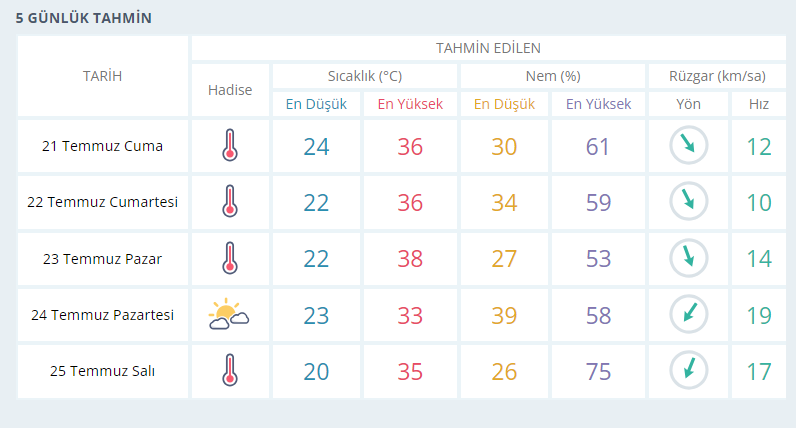The width and height of the screenshot is (796, 428).
Task: Click the thermometer icon for 21 Temmuz Cuma
Action: [230, 145]
